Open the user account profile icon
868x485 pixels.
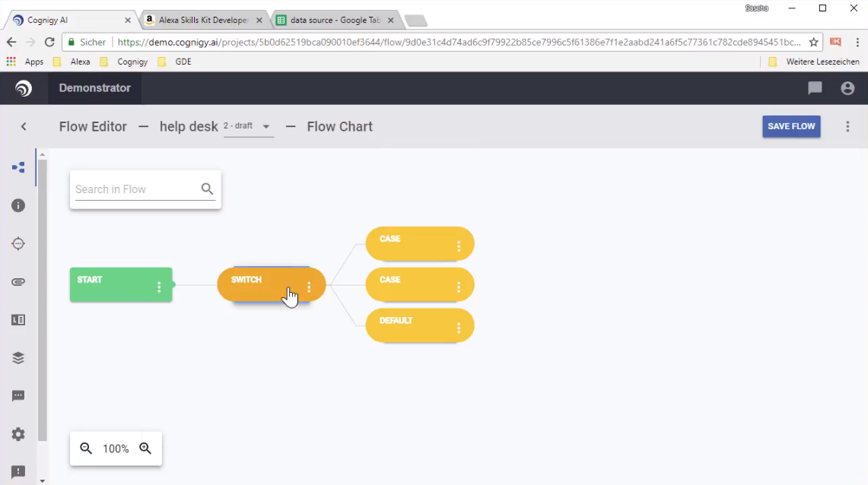[x=847, y=88]
